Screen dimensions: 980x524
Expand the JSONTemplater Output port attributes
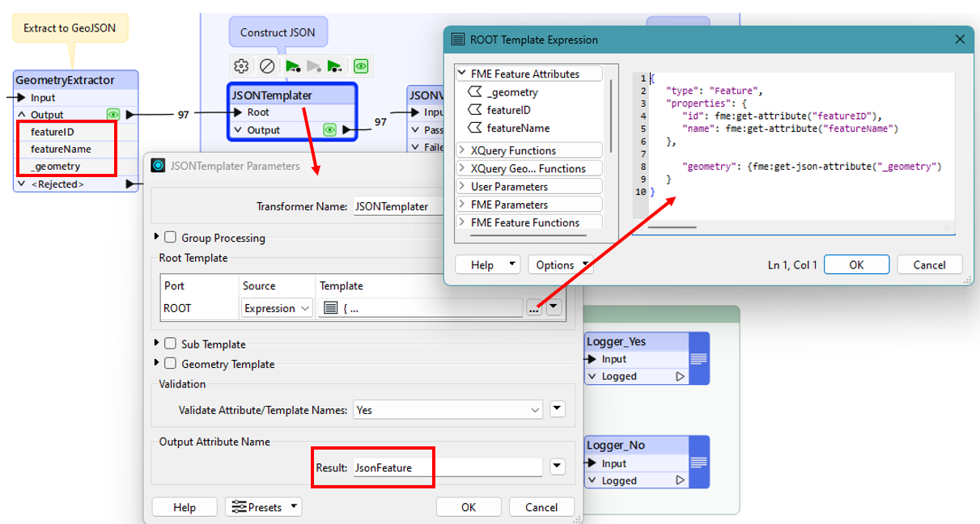click(238, 130)
